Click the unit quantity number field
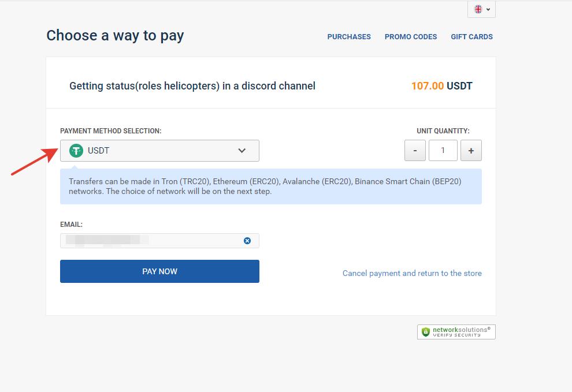 tap(443, 151)
